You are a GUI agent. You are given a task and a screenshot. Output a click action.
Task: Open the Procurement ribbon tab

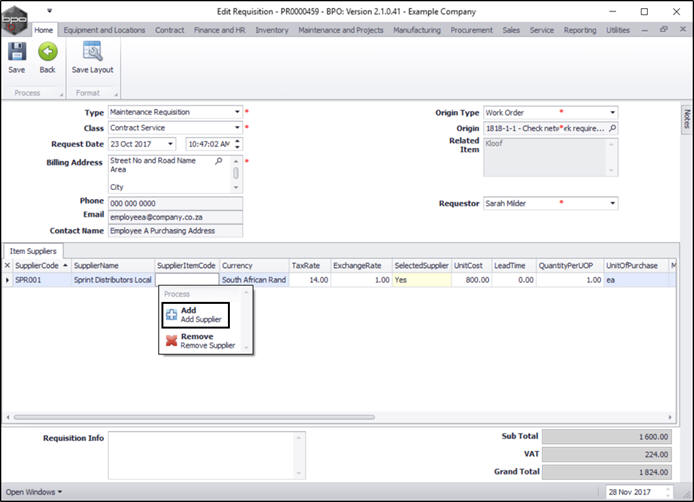(471, 30)
